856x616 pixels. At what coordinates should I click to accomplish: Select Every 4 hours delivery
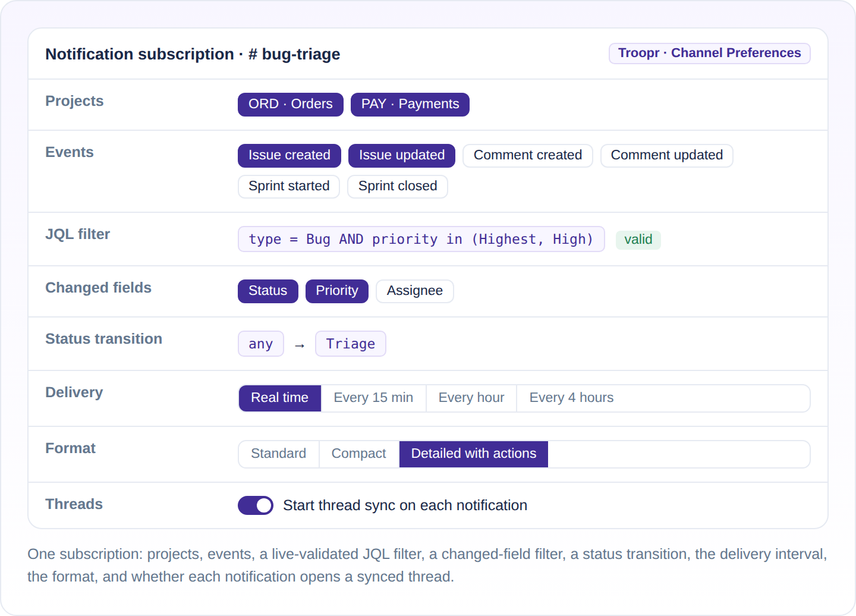(571, 398)
